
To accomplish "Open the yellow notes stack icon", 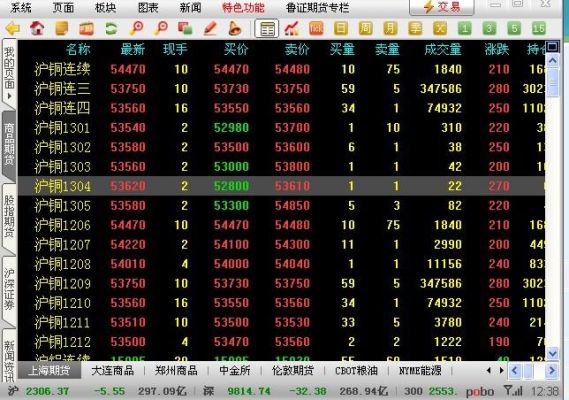I will coord(62,28).
